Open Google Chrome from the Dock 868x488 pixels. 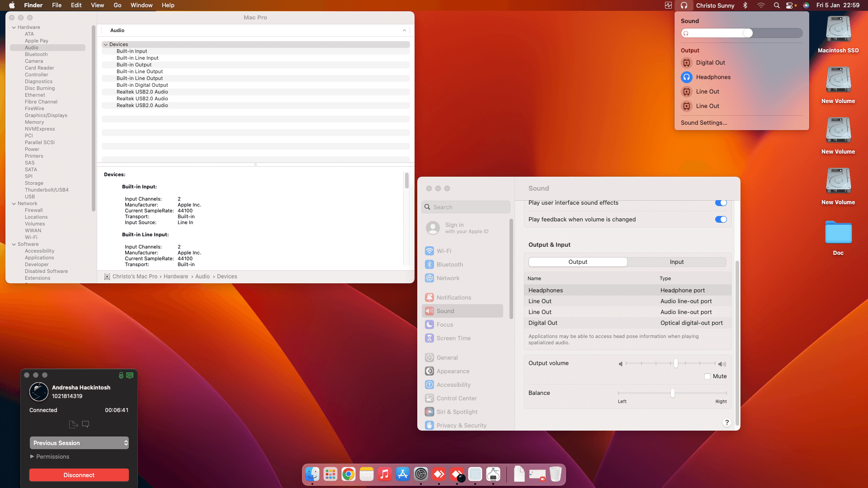pyautogui.click(x=348, y=474)
